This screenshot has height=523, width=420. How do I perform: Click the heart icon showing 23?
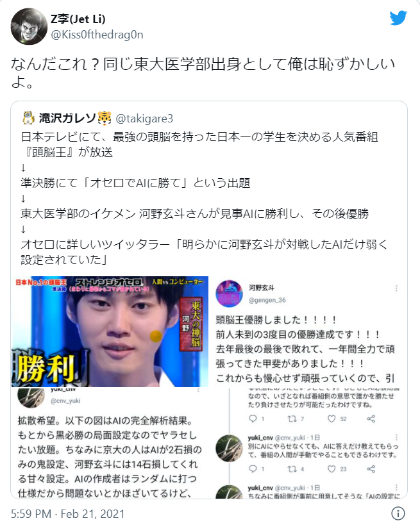tap(332, 469)
